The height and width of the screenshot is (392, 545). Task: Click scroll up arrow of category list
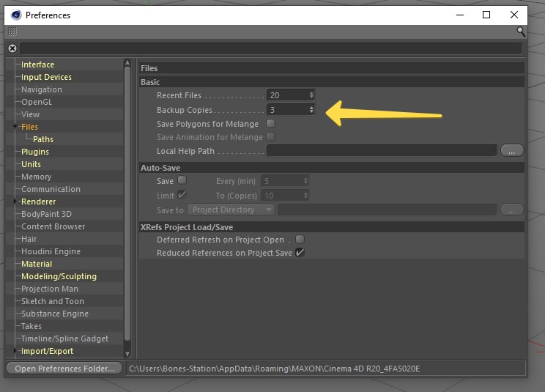coord(127,63)
